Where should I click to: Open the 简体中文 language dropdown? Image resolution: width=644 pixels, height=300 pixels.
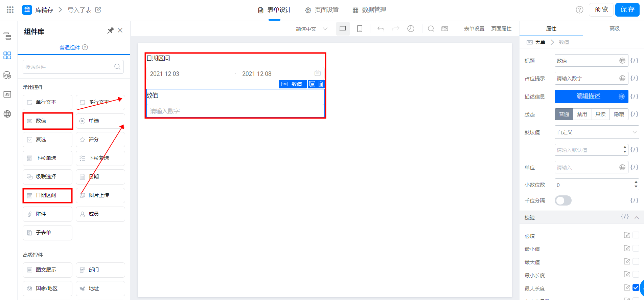(x=312, y=29)
